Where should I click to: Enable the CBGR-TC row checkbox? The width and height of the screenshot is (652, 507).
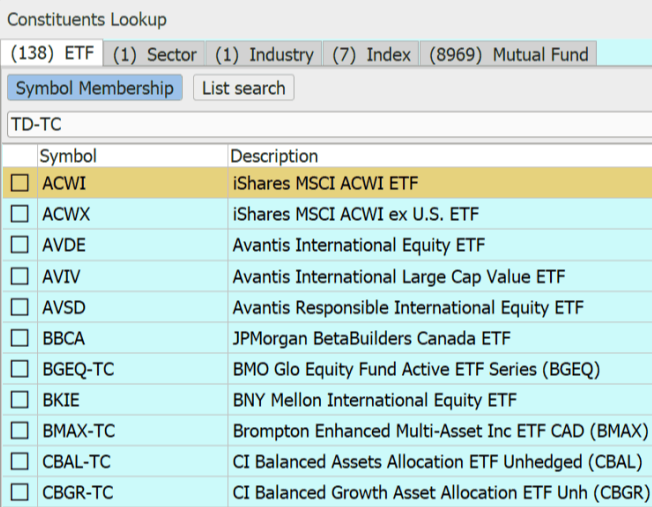pyautogui.click(x=20, y=492)
